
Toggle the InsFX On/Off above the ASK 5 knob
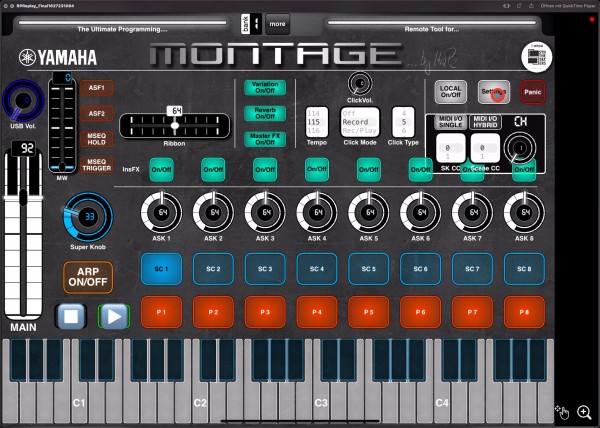click(369, 169)
